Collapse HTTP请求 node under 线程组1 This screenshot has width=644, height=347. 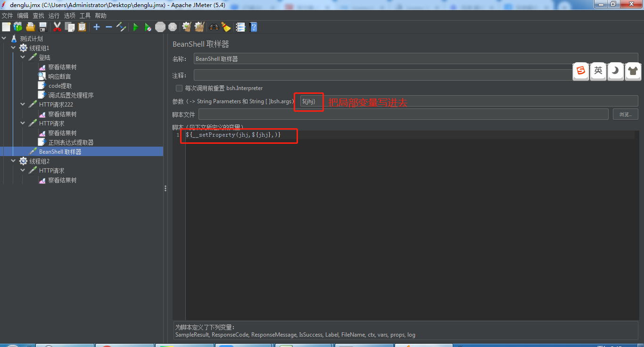point(23,124)
